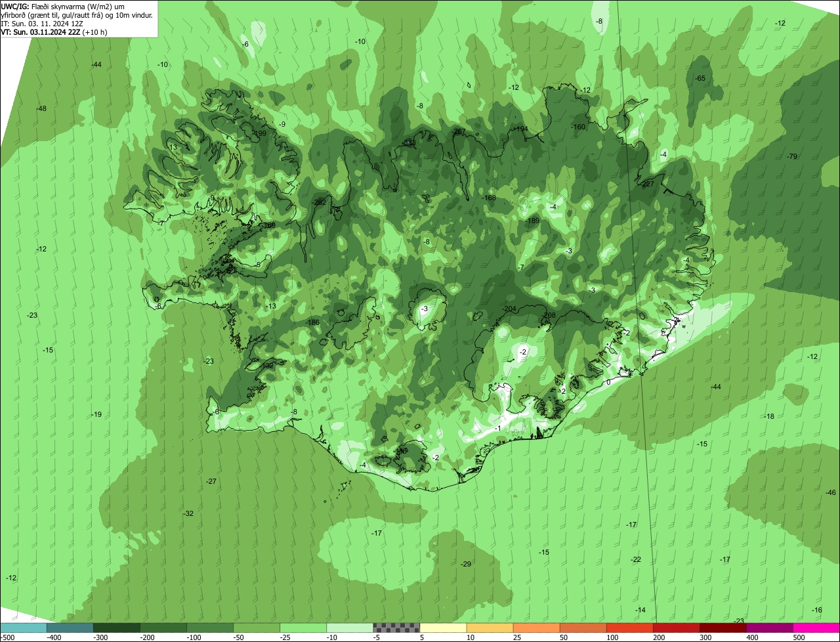Click the 'VT: Sun. 03.11.2024 22Z (+10 h)' line
This screenshot has width=840, height=642.
(54, 32)
